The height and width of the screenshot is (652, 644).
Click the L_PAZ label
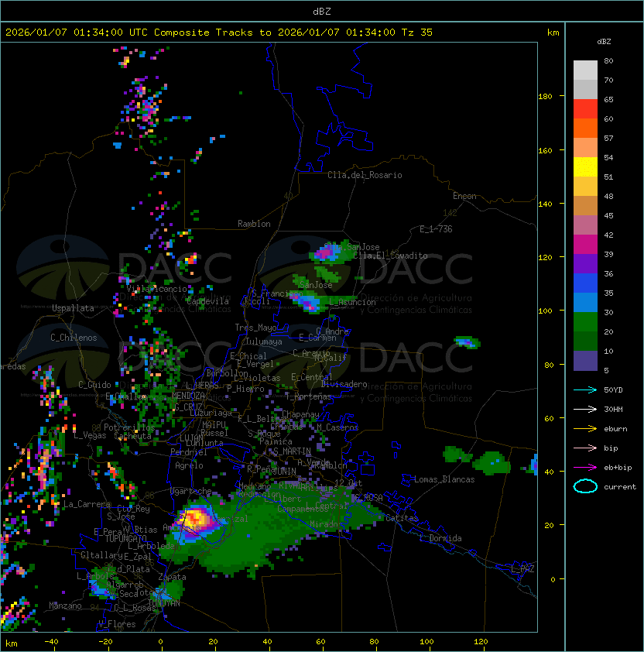pos(523,569)
